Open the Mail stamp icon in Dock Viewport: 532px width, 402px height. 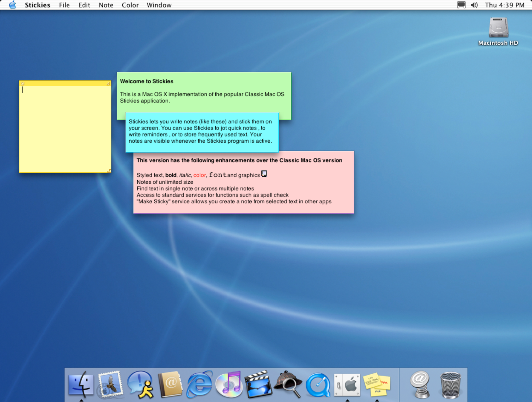[x=111, y=385]
